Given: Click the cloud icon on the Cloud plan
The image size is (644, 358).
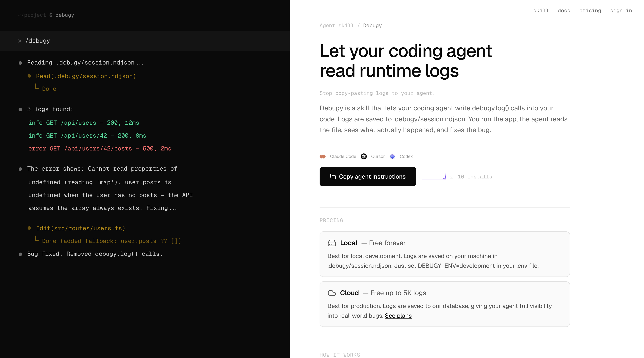Looking at the screenshot, I should [332, 293].
